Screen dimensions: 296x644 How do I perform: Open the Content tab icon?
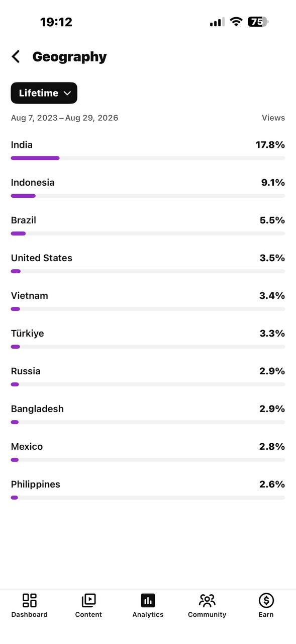point(88,600)
